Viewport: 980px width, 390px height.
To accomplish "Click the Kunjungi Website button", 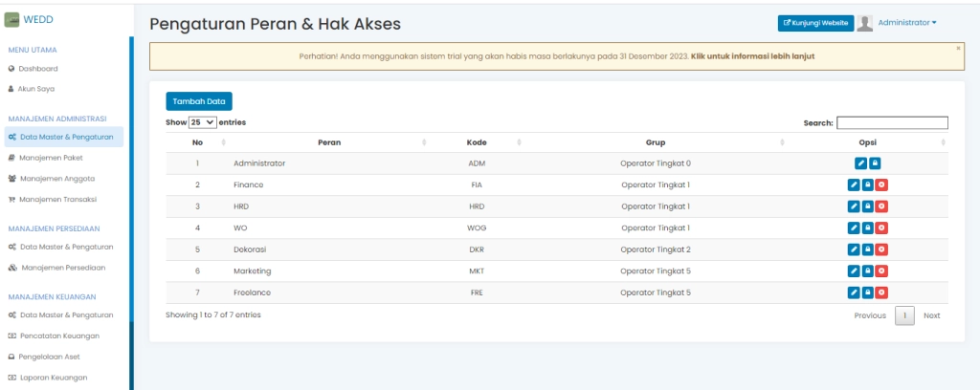I will [815, 23].
